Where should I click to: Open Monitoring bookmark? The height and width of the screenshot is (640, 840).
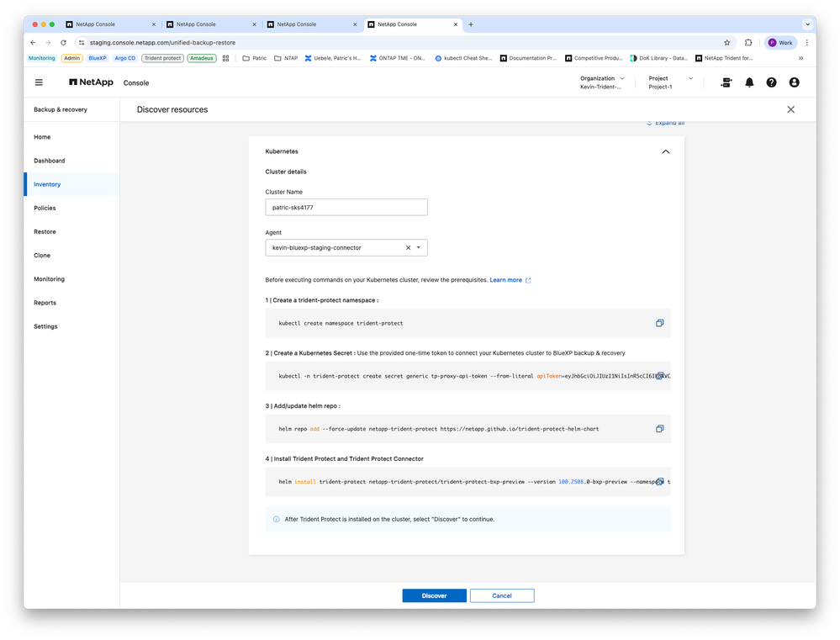tap(42, 58)
